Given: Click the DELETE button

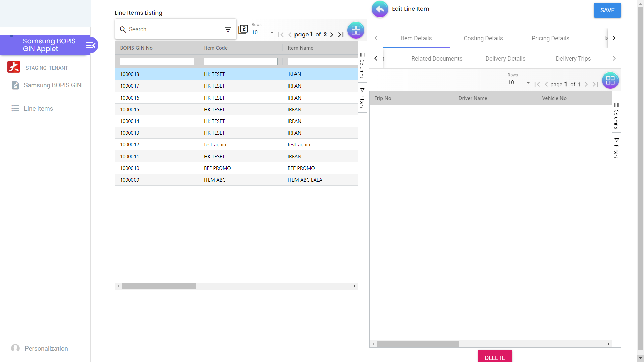Looking at the screenshot, I should [x=495, y=357].
